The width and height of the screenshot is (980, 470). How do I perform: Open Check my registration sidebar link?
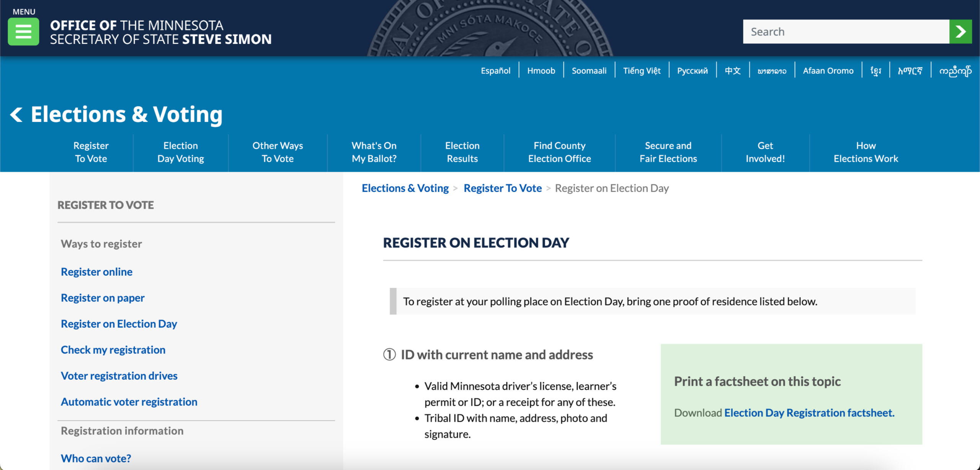113,350
